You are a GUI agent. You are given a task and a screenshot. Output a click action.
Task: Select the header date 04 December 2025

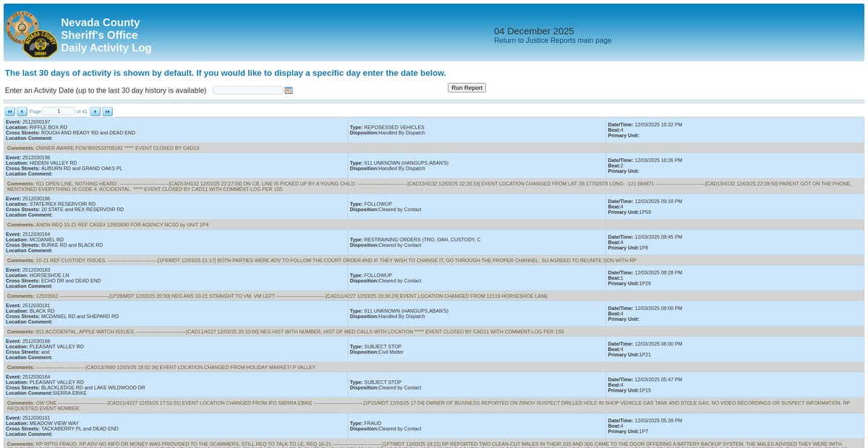pyautogui.click(x=534, y=31)
